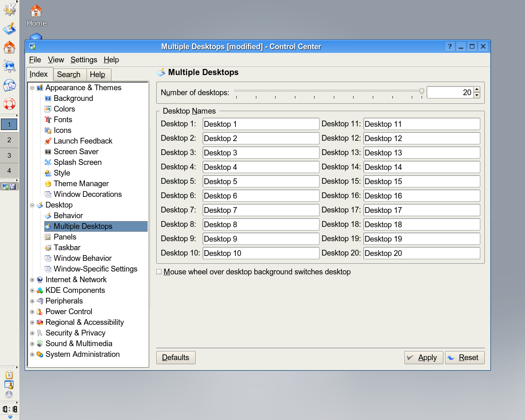
Task: Click the Screen Saver icon in the tree
Action: 48,152
